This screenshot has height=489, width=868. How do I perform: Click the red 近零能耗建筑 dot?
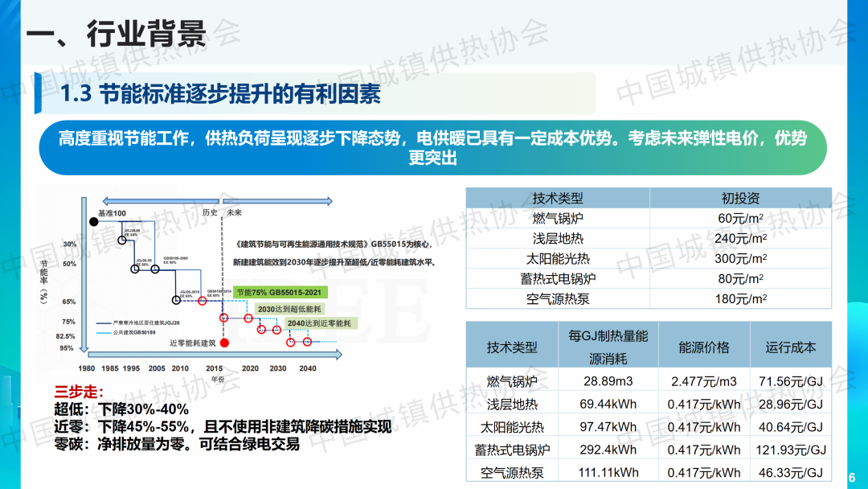225,343
